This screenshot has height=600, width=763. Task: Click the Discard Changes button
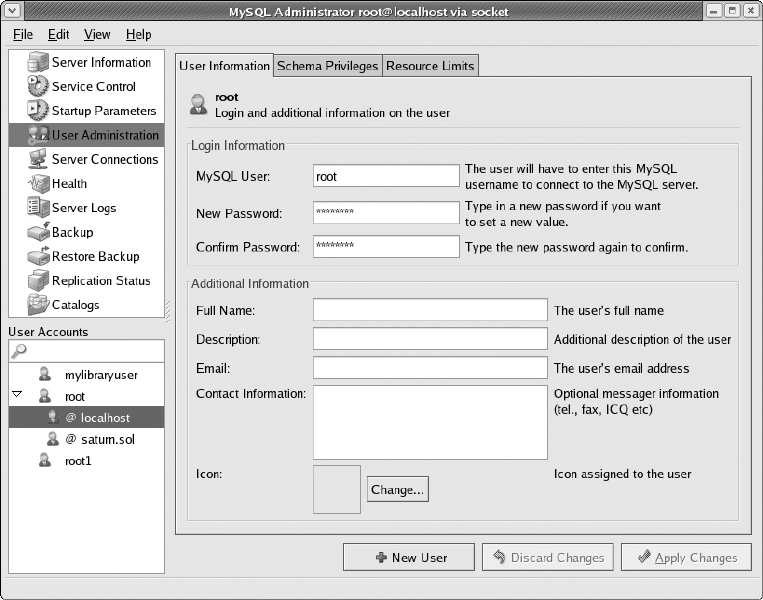pos(548,557)
